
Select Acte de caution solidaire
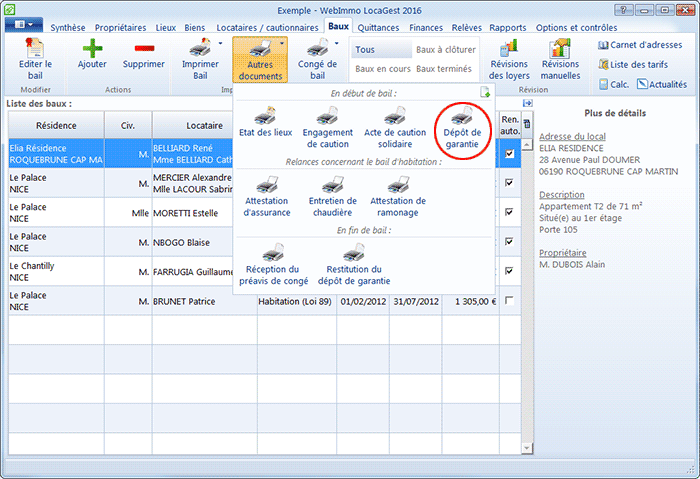tap(395, 127)
